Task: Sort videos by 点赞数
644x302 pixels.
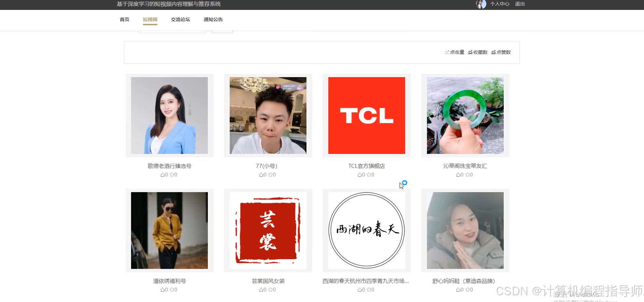Action: tap(501, 52)
